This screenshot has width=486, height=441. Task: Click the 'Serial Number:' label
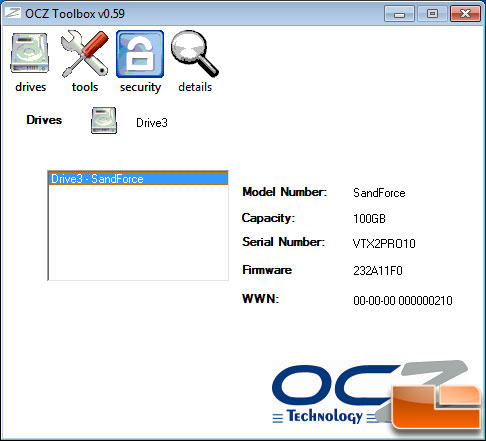tap(284, 242)
